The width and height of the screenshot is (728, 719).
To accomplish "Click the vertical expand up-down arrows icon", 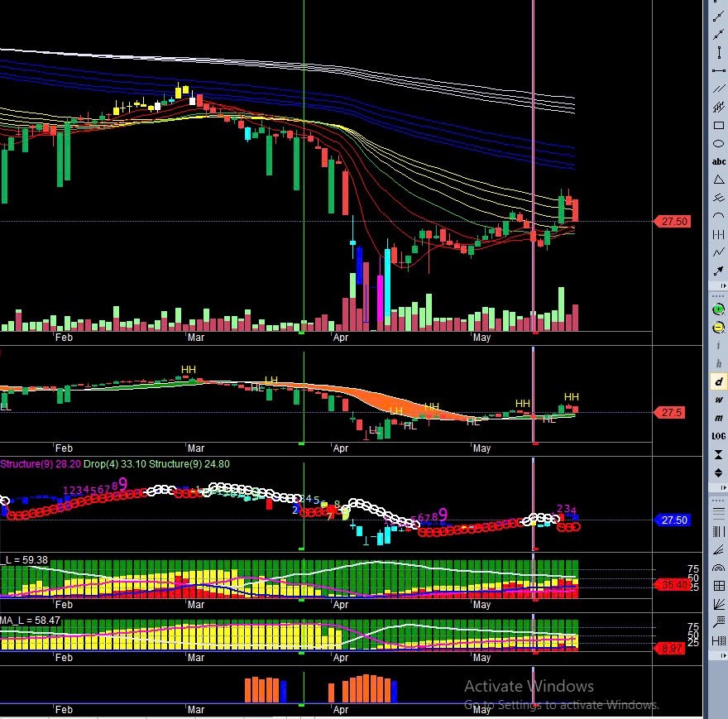I will click(x=718, y=472).
